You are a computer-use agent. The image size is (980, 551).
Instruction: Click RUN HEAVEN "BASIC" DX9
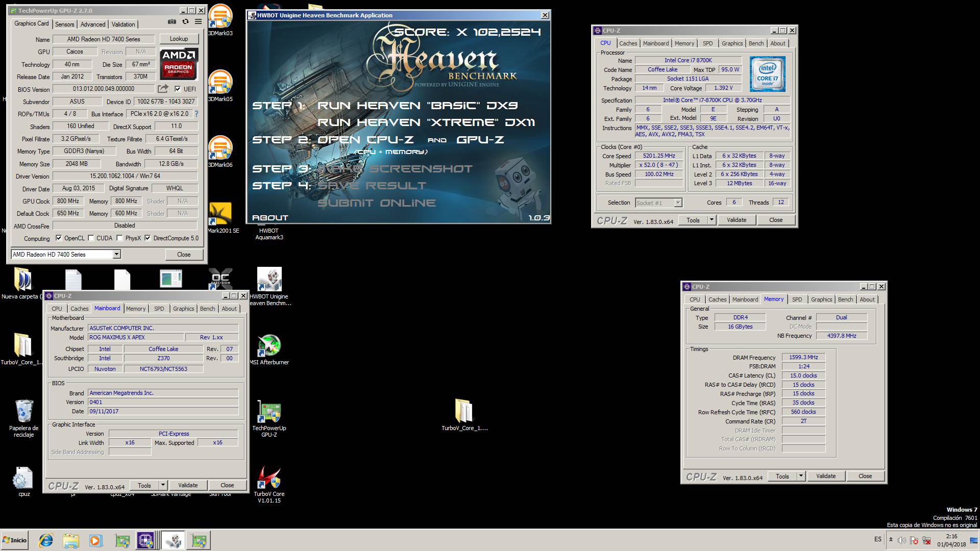pos(418,106)
